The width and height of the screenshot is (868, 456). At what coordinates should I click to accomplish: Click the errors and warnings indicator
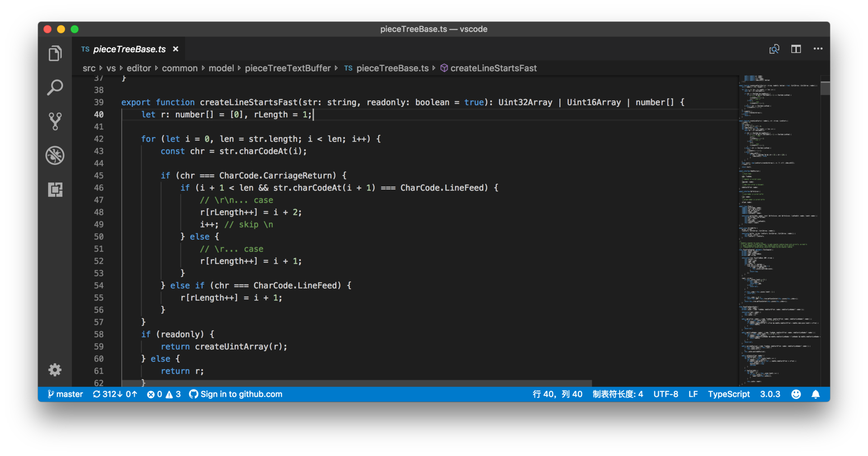[x=164, y=394]
